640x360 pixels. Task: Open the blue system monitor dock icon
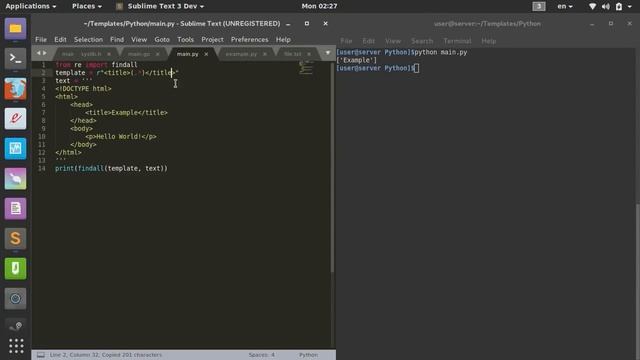[16, 149]
